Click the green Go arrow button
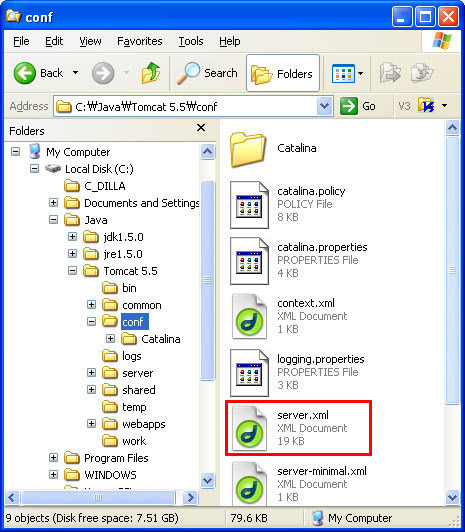The width and height of the screenshot is (465, 532). 349,106
